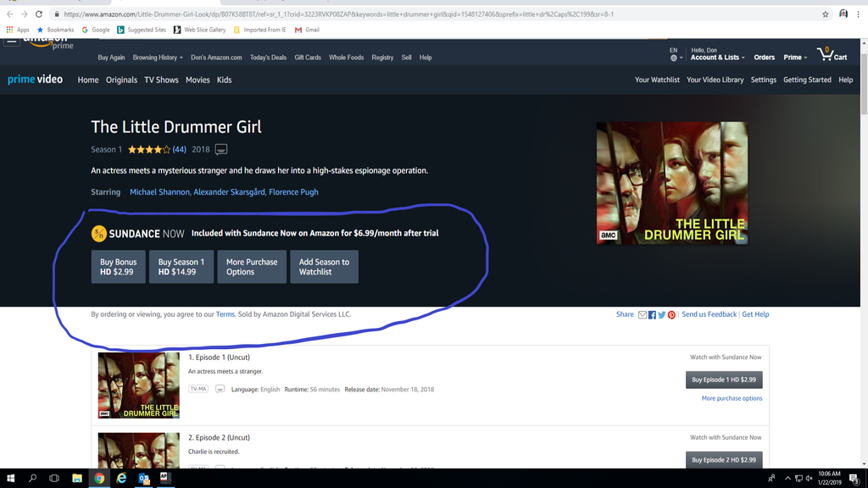868x488 pixels.
Task: Open the Windows Start button
Action: click(10, 478)
